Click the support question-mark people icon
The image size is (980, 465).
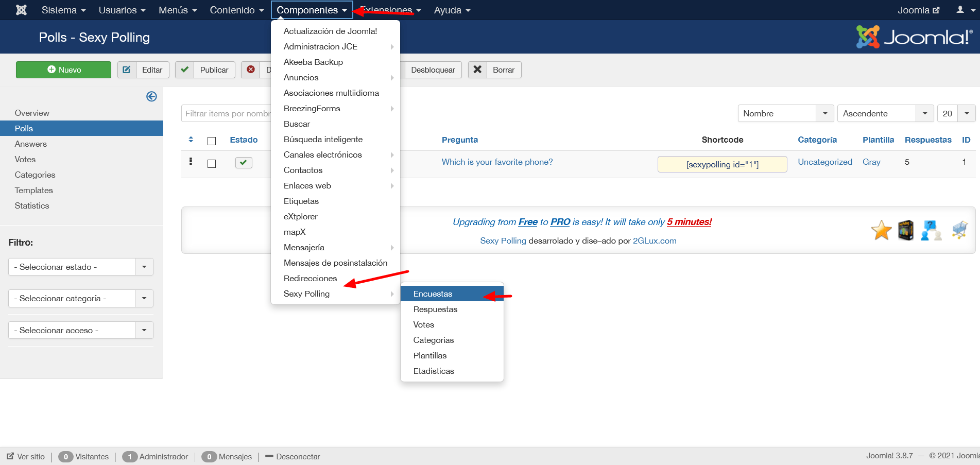pos(931,230)
